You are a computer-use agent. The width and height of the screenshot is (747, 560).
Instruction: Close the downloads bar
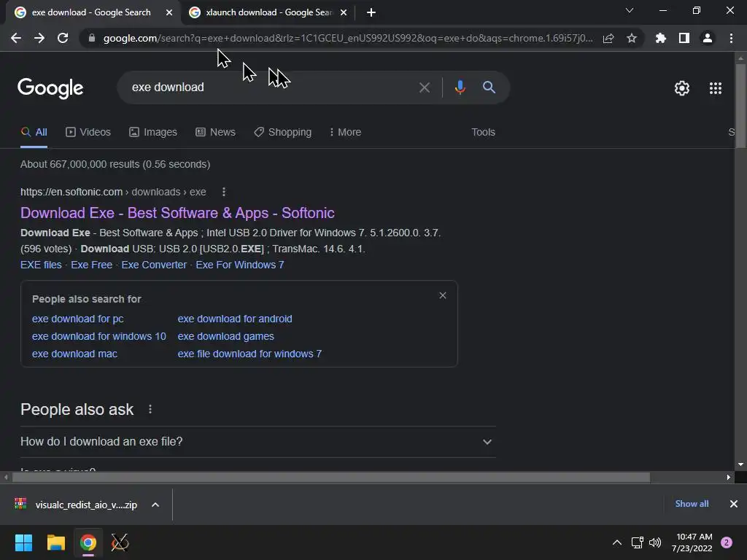(x=734, y=504)
